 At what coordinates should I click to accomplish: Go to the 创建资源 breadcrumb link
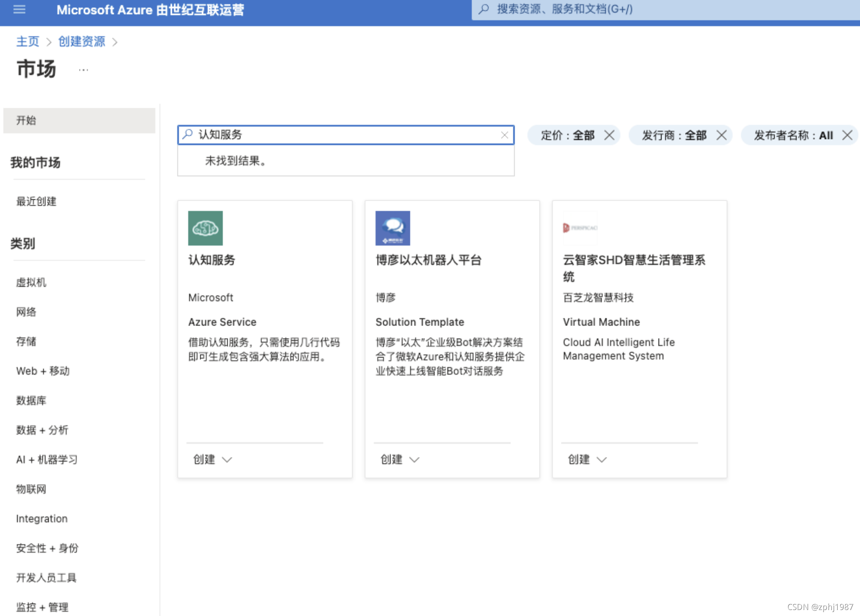[x=81, y=41]
